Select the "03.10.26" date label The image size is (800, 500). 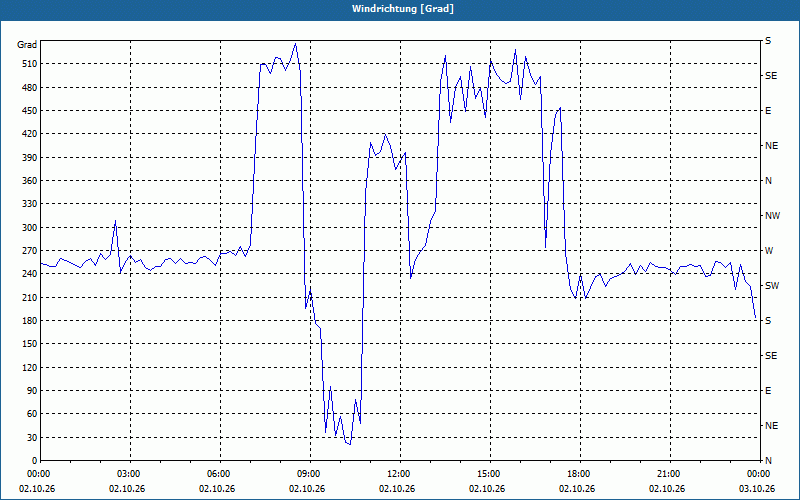coord(757,489)
